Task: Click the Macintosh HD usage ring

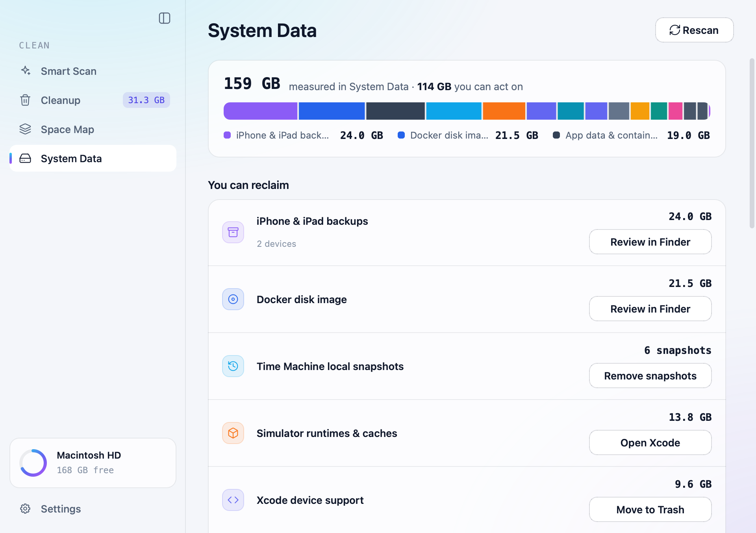Action: (33, 463)
